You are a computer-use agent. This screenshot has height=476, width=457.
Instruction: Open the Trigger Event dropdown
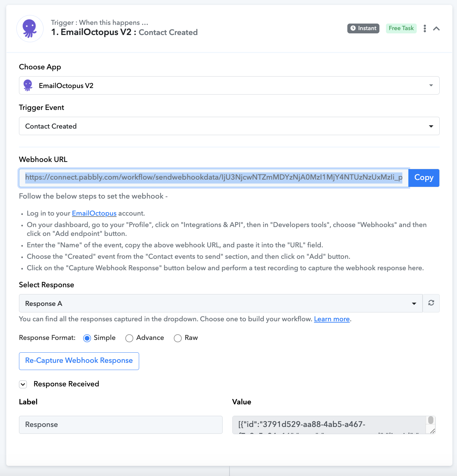tap(229, 126)
